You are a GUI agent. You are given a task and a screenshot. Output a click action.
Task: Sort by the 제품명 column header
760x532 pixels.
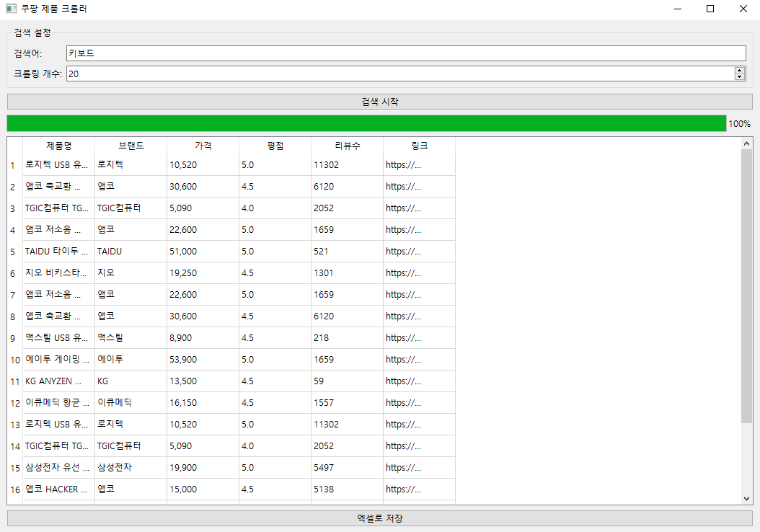coord(58,146)
